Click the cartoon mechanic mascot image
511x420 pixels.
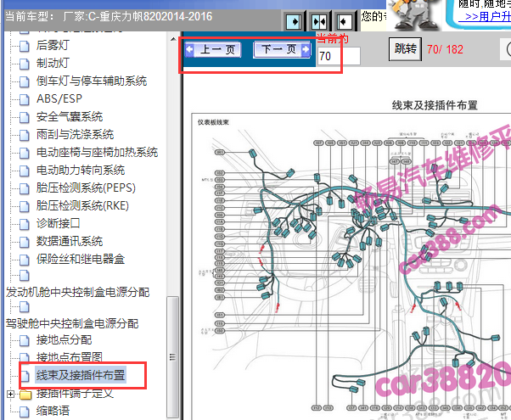point(414,15)
